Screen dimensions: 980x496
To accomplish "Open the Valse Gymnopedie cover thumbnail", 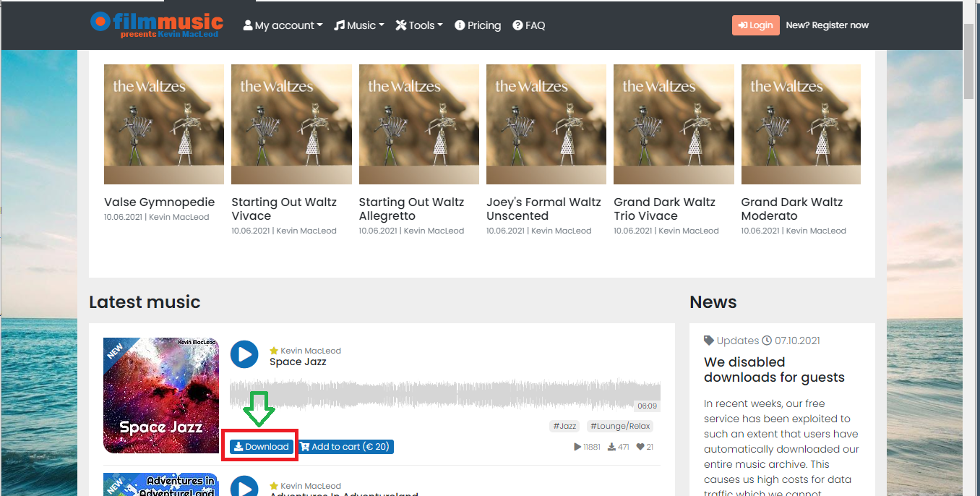I will pyautogui.click(x=164, y=124).
